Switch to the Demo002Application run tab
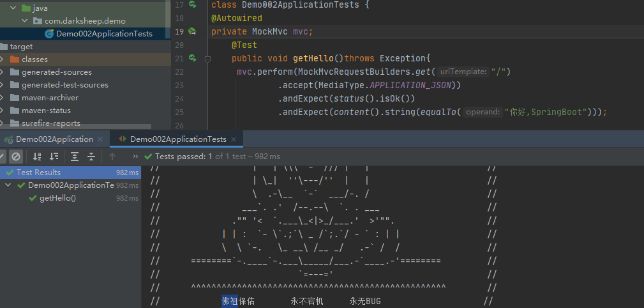 pos(54,139)
